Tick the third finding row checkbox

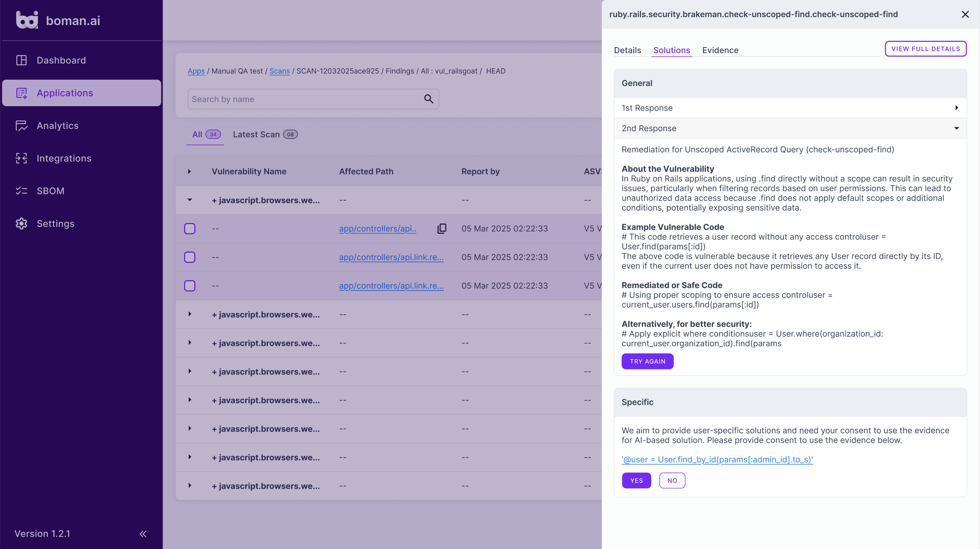point(190,286)
